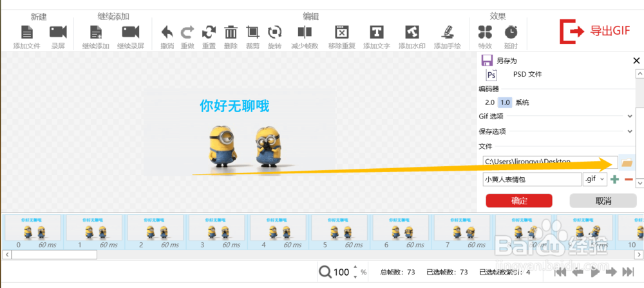Click the output folder path field
The width and height of the screenshot is (644, 288).
point(551,162)
